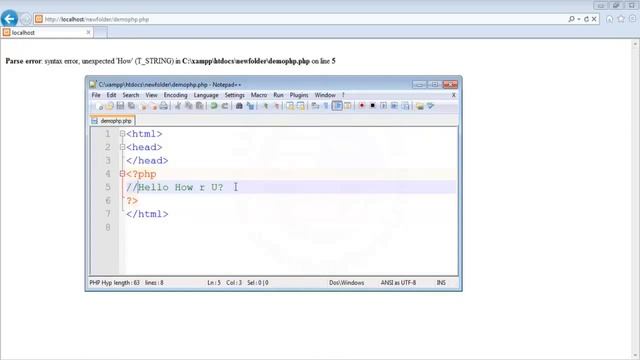Toggle Show All Characters paragraph icon

326,106
